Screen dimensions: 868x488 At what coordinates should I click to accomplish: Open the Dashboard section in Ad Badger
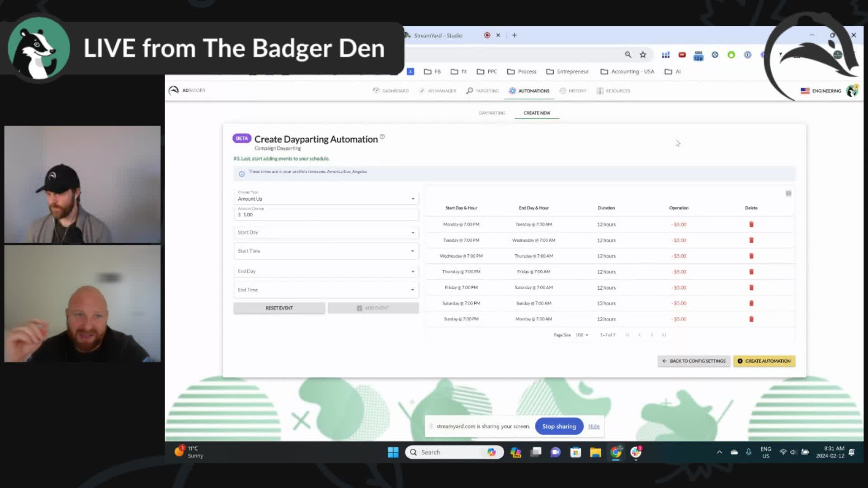pos(390,90)
